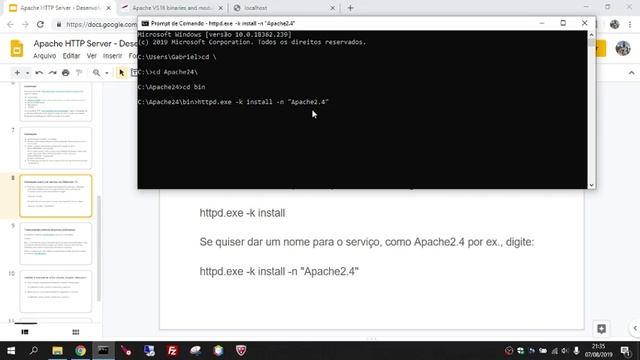This screenshot has width=640, height=360.
Task: Click the slide text 'httpd.exe -k install -n "Apache2.4"'
Action: tap(279, 271)
